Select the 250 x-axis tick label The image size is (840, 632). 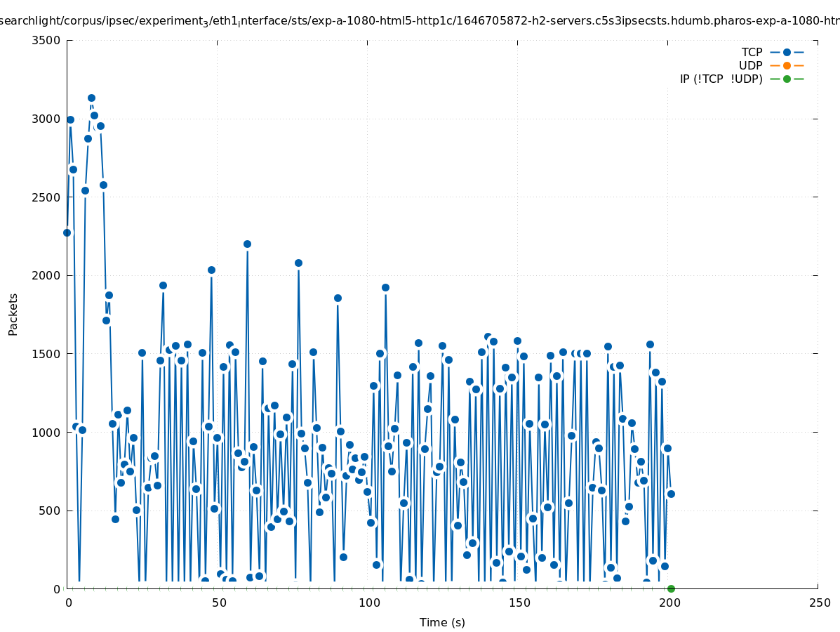point(819,603)
